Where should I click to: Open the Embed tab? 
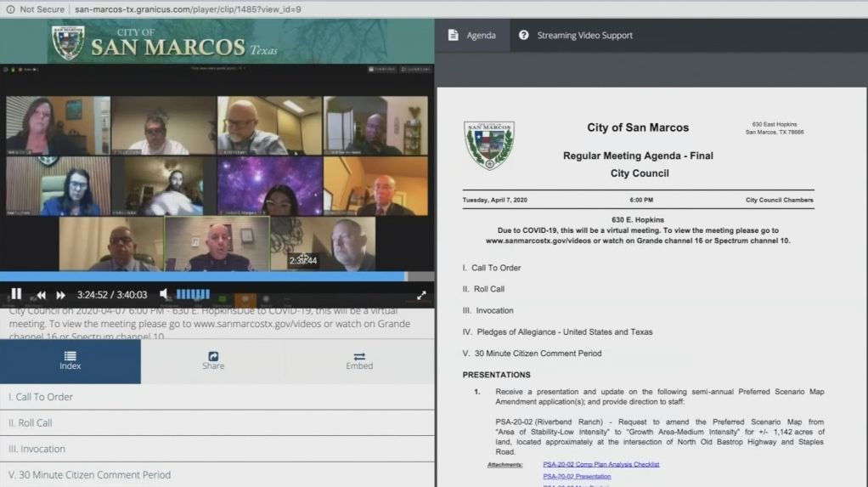359,361
